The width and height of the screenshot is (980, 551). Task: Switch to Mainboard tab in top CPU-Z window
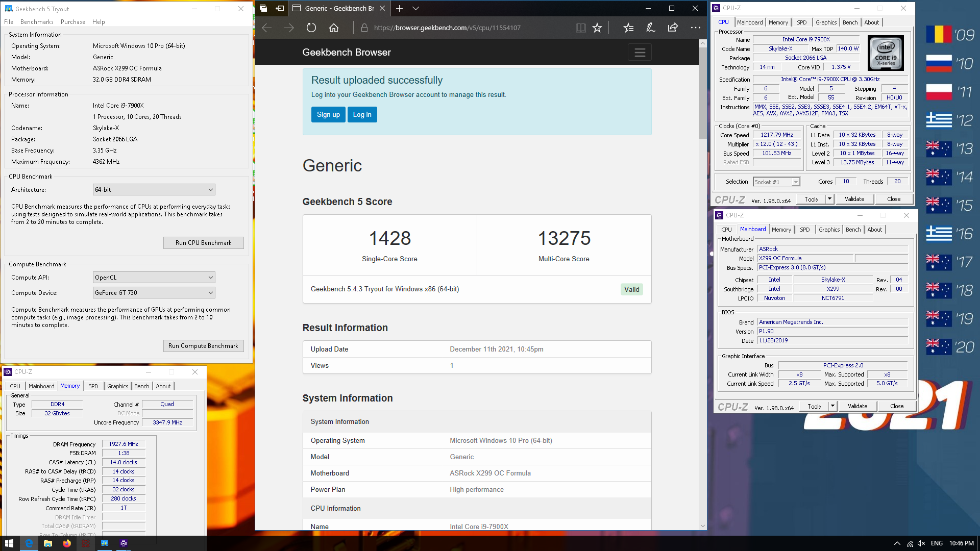point(750,22)
